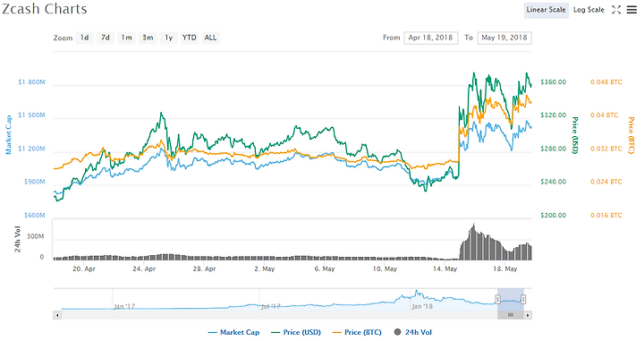Click the 2. May axis label

click(x=265, y=269)
